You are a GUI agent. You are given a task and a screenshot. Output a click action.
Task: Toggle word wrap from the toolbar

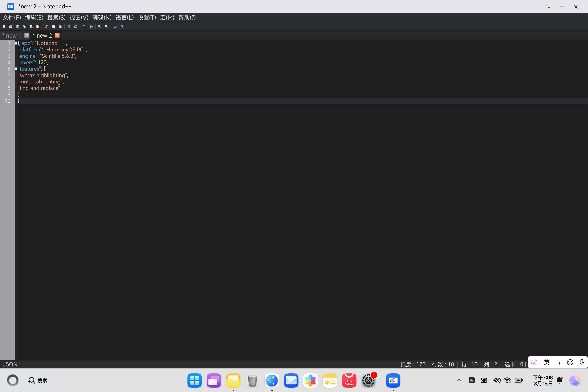click(115, 26)
